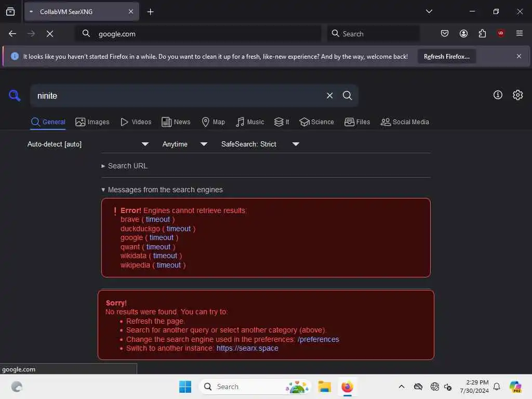
Task: Open the Firefox hamburger menu
Action: click(520, 33)
